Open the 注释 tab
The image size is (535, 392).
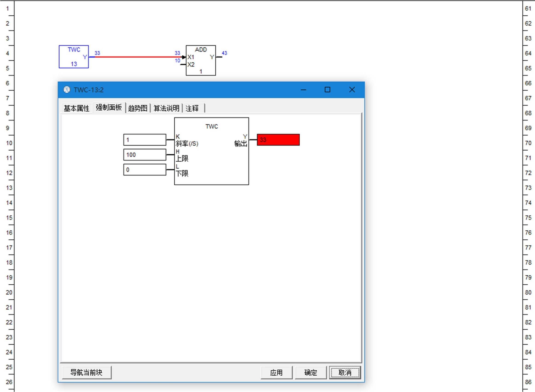pyautogui.click(x=192, y=109)
